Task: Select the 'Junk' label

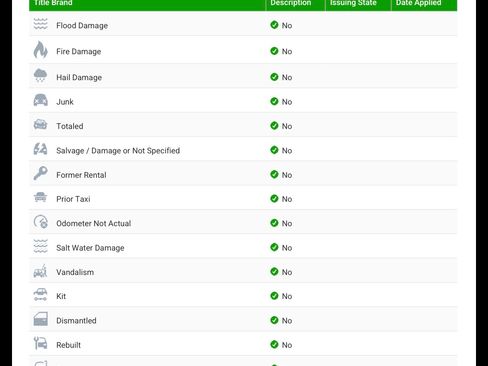Action: point(65,102)
